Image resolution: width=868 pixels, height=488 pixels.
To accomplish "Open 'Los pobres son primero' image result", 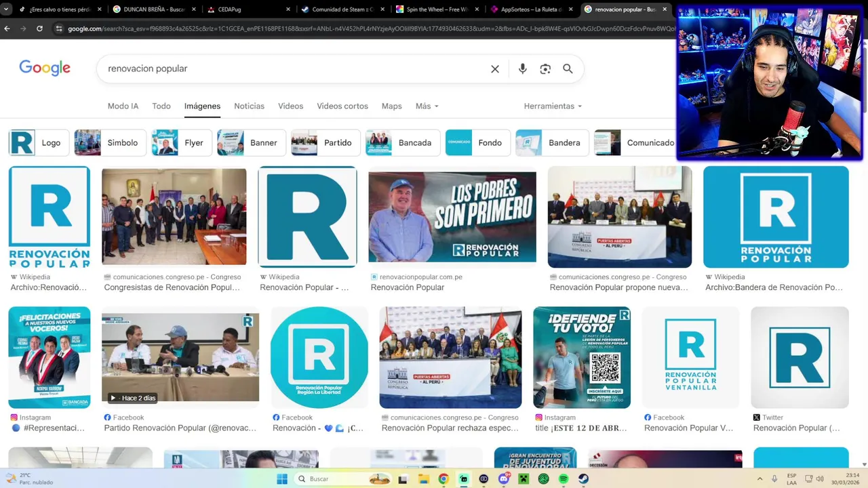I will coord(452,217).
